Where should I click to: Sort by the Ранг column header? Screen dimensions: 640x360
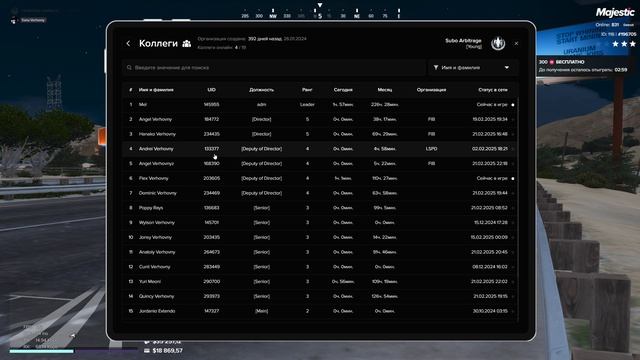point(307,90)
